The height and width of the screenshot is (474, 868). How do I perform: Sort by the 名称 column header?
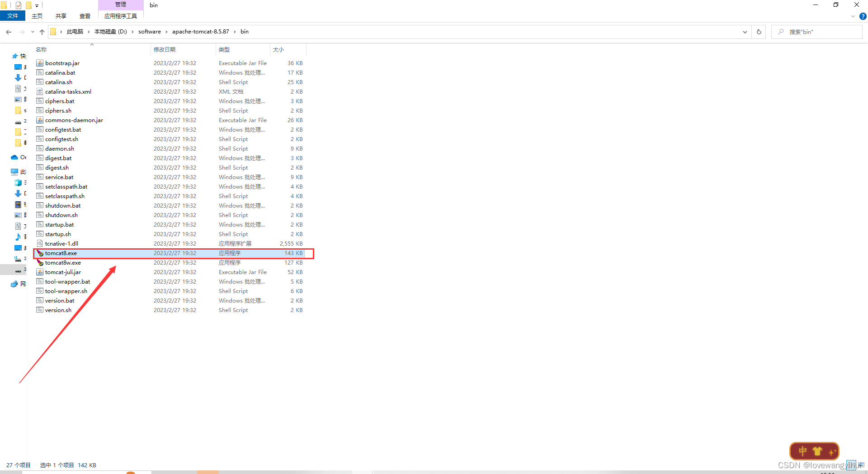click(92, 49)
